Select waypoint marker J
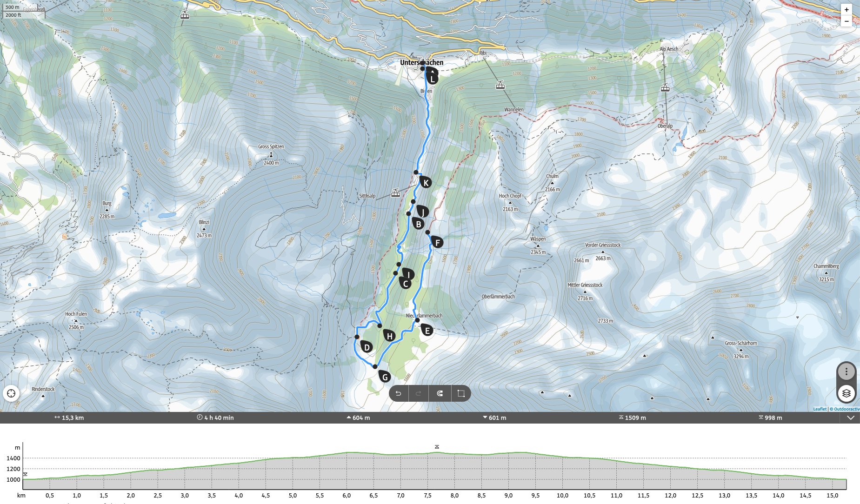This screenshot has height=504, width=860. 422,212
